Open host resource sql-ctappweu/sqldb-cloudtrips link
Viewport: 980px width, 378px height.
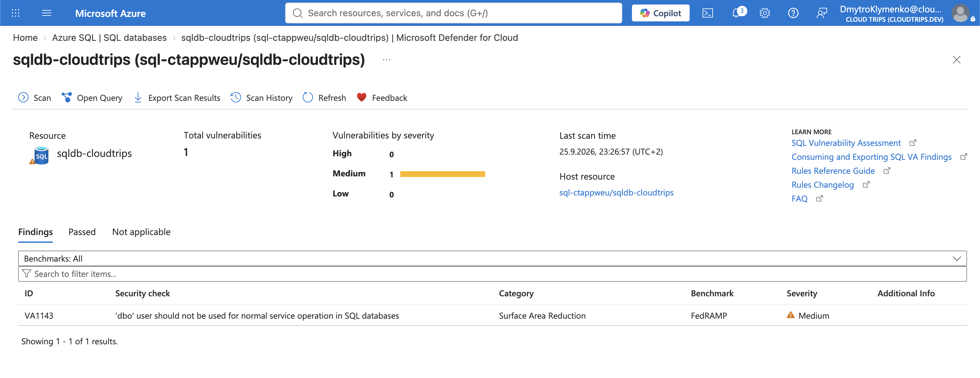pos(616,193)
